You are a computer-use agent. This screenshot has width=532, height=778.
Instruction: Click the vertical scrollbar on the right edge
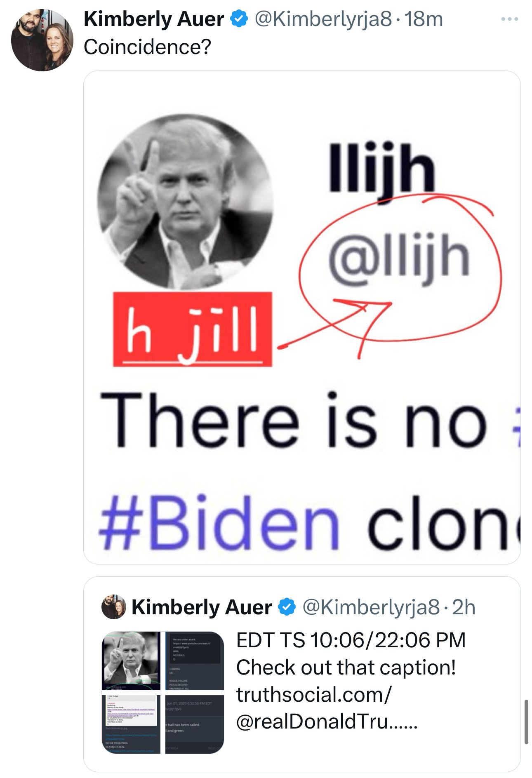click(x=526, y=722)
